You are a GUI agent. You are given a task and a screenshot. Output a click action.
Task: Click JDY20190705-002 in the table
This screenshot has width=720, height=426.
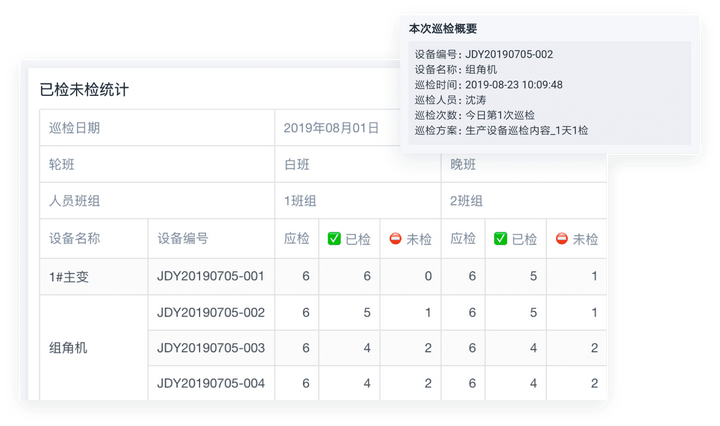pyautogui.click(x=211, y=313)
